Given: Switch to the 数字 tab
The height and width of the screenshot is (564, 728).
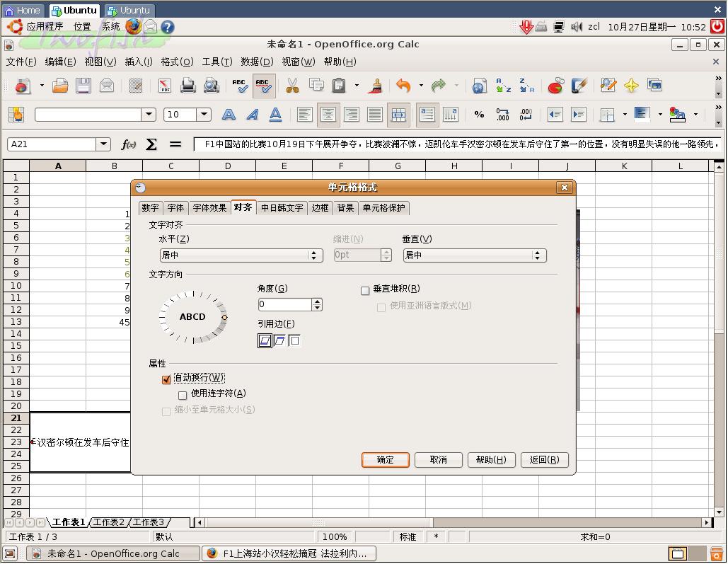Looking at the screenshot, I should (x=150, y=208).
